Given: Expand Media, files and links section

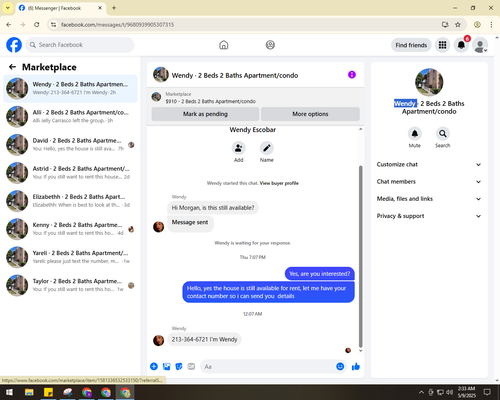Looking at the screenshot, I should pyautogui.click(x=429, y=199).
